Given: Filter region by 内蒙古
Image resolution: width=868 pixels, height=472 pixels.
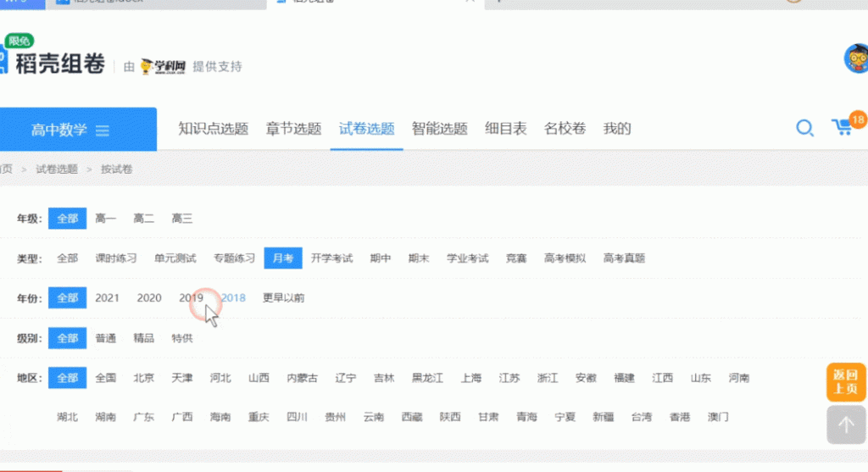Looking at the screenshot, I should point(303,378).
